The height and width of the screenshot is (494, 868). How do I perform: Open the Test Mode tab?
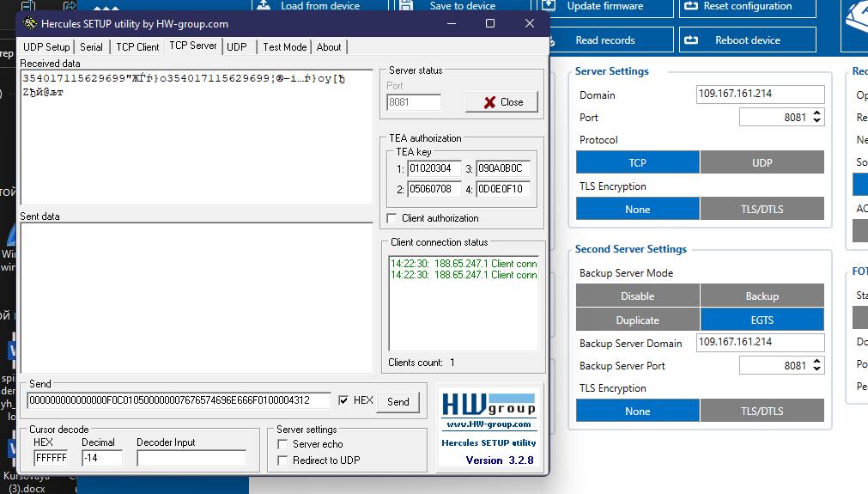pyautogui.click(x=284, y=47)
